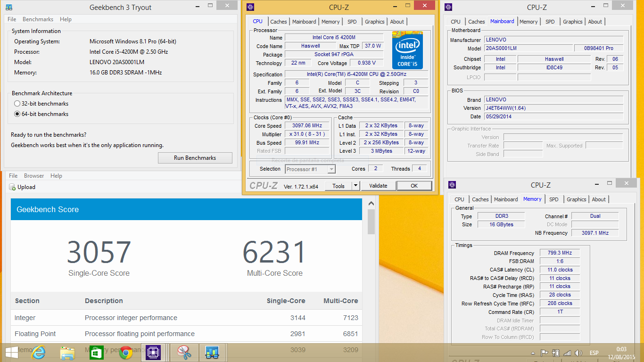Open the Browser menu in Geekbench results

pos(34,176)
